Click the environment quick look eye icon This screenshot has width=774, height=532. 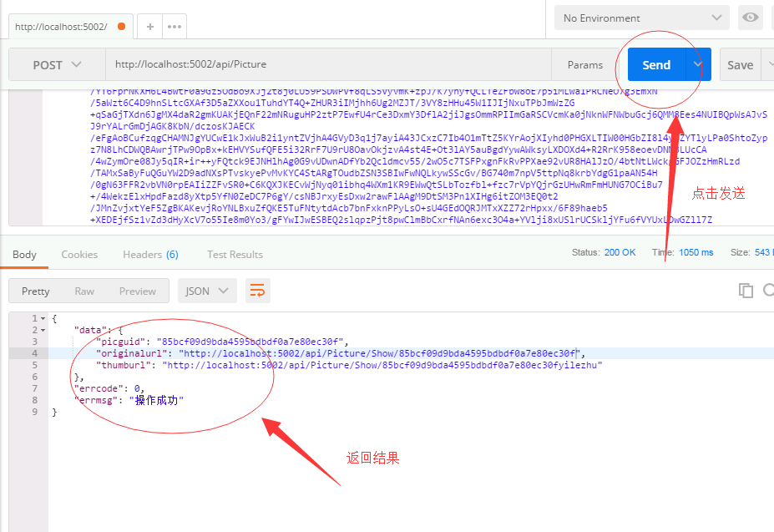(751, 18)
